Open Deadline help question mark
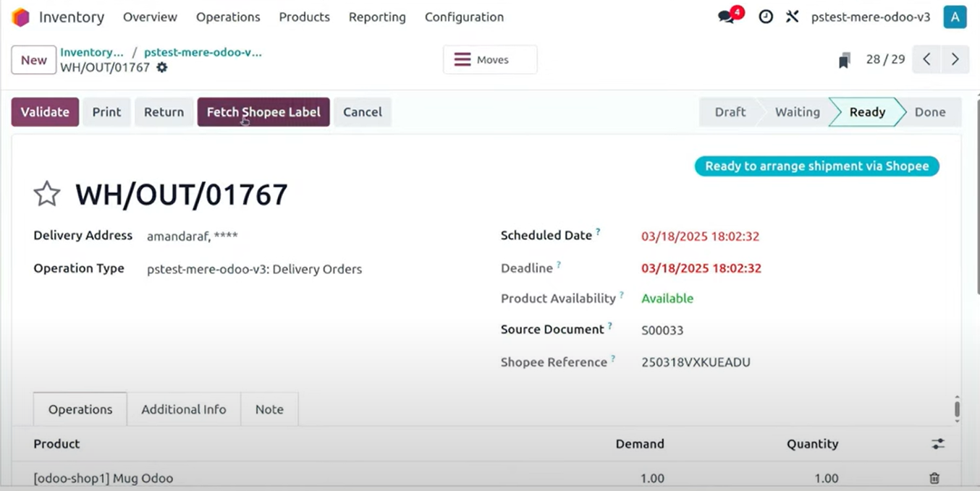Screen dimensions: 980x491 tap(559, 265)
